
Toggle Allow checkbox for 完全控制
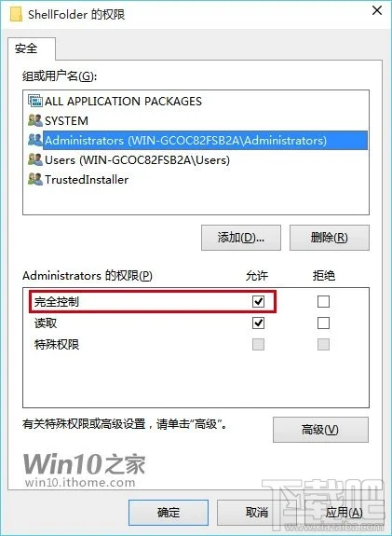(x=258, y=301)
